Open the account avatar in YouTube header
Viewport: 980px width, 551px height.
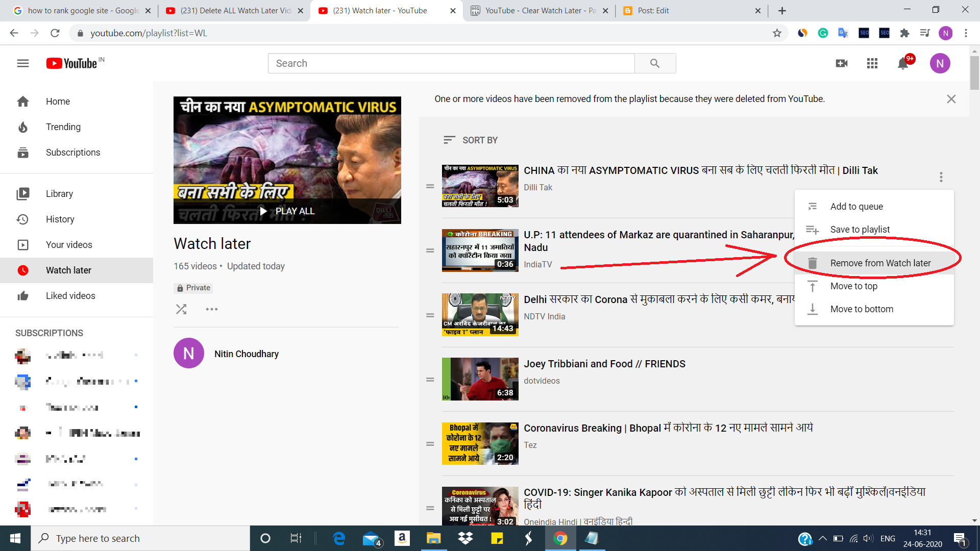coord(940,63)
